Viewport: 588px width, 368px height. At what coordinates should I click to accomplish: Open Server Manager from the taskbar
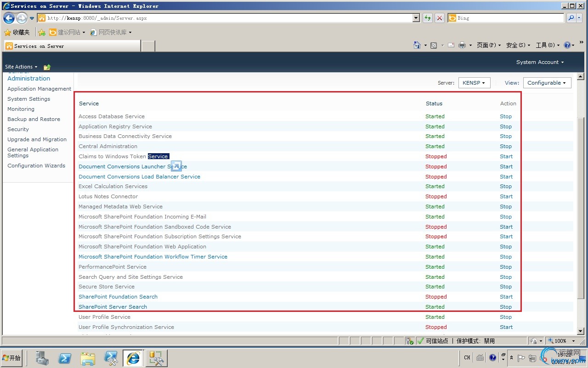click(x=42, y=358)
